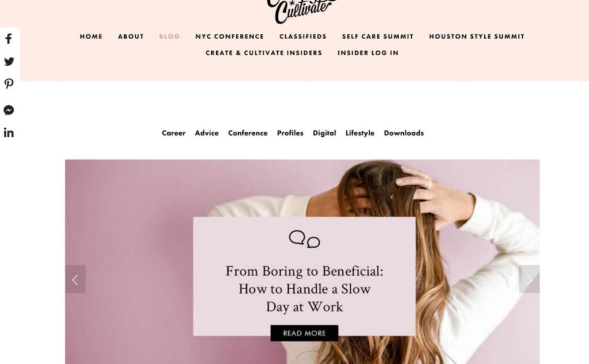
Task: Go to previous slide arrow
Action: click(75, 279)
